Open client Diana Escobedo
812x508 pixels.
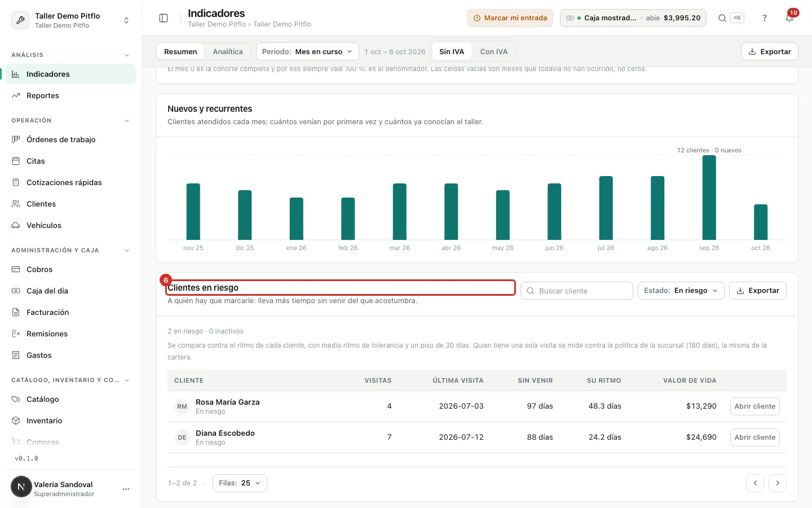[x=755, y=437]
